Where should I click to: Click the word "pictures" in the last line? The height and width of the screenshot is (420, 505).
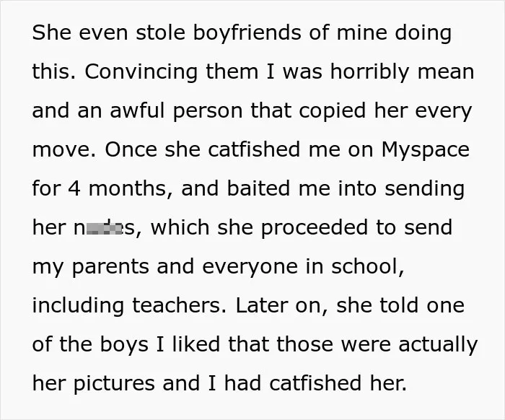point(114,384)
